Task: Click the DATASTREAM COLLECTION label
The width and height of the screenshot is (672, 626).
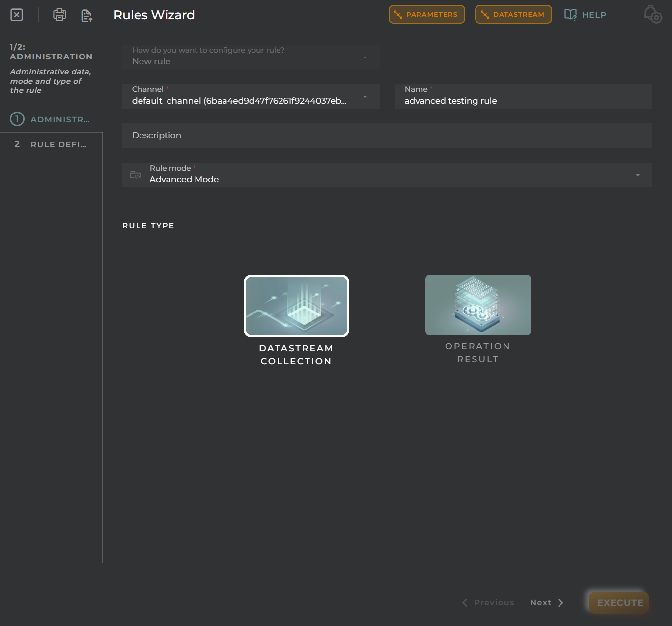Action: pos(296,355)
